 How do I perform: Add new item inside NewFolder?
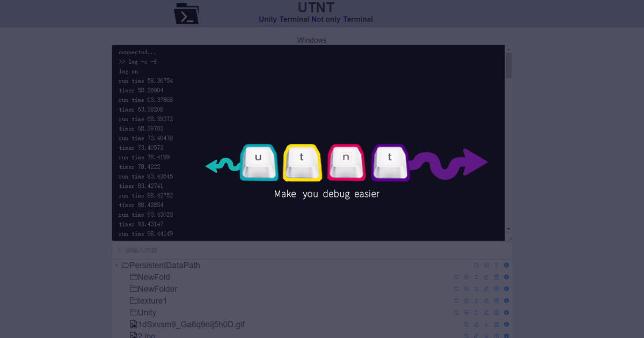[x=466, y=289]
